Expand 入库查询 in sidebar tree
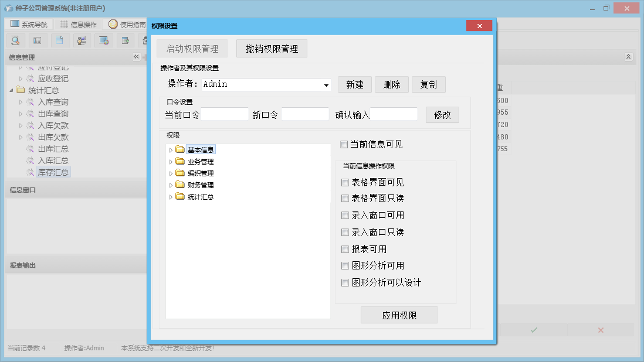The height and width of the screenshot is (362, 644). [21, 102]
